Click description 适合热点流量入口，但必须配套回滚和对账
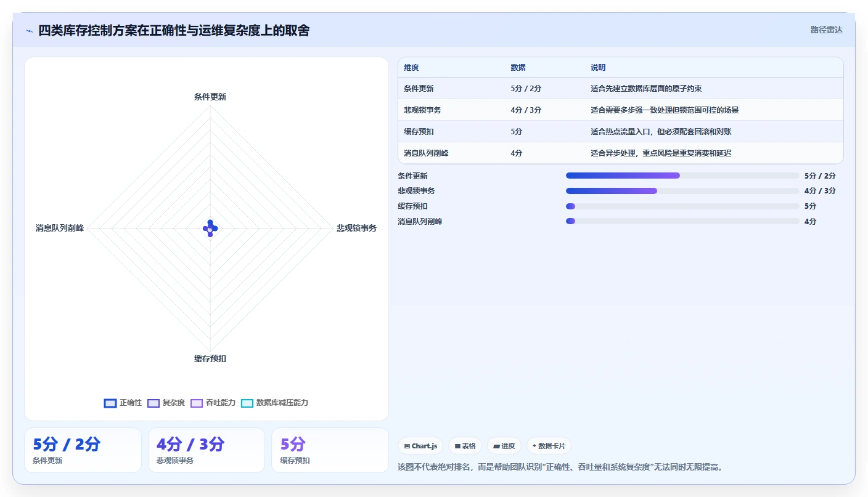 pyautogui.click(x=661, y=132)
